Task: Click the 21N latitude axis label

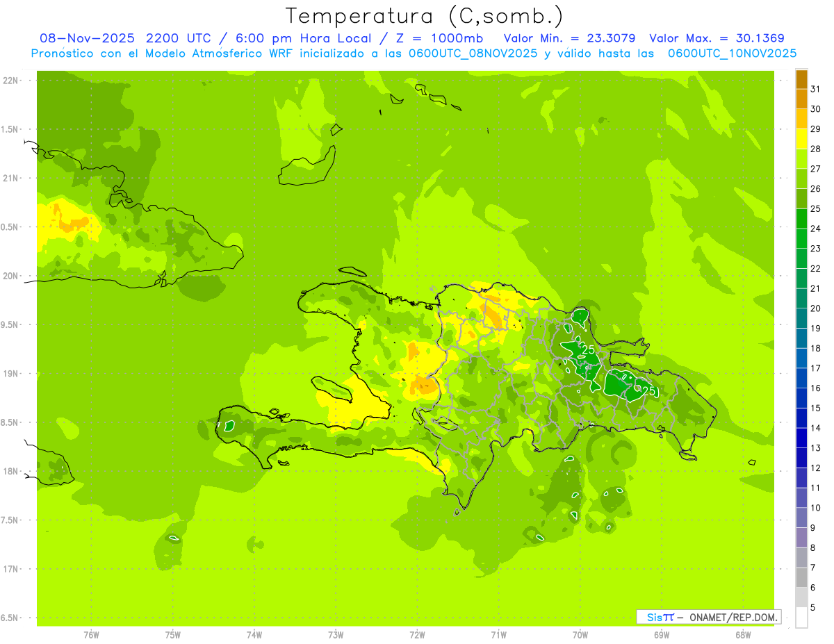Action: coord(11,178)
